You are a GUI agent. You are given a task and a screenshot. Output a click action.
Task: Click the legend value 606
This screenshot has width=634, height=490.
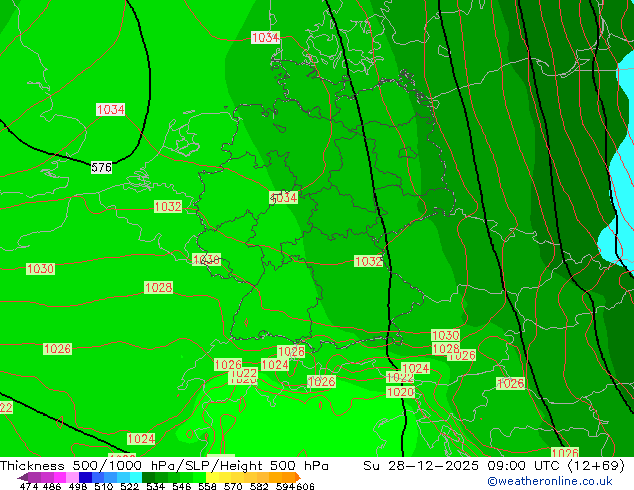tap(305, 486)
